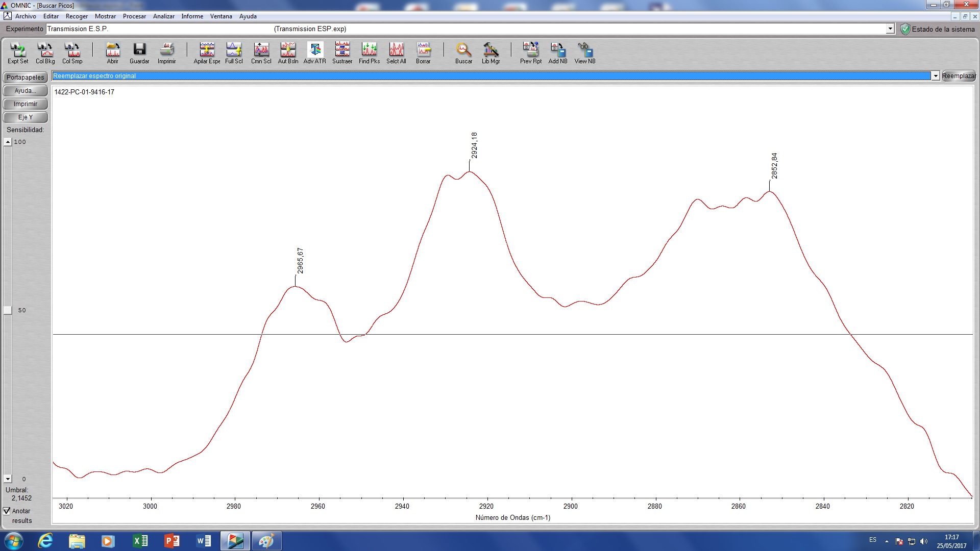
Task: Open the Expt Set experiment setup
Action: click(18, 53)
